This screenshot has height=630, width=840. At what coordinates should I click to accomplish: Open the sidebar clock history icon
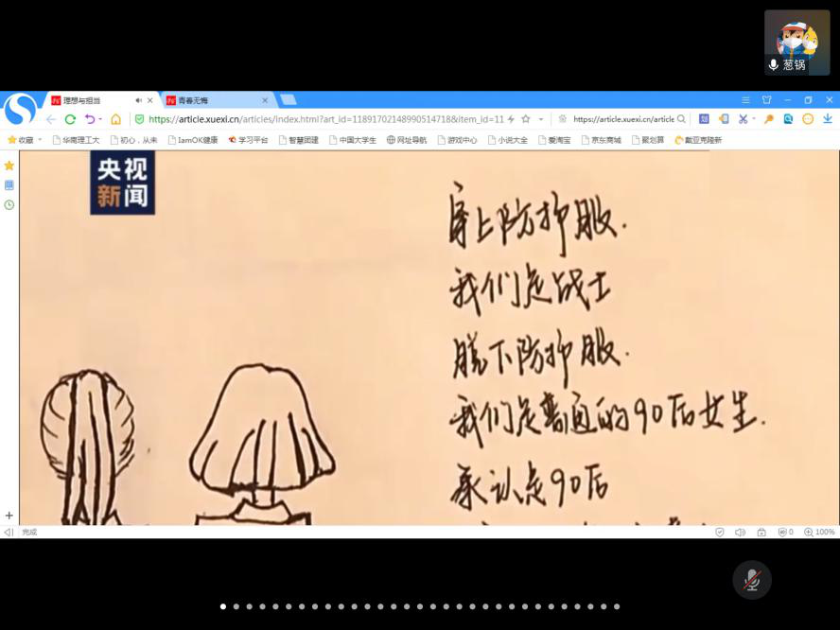coord(9,204)
